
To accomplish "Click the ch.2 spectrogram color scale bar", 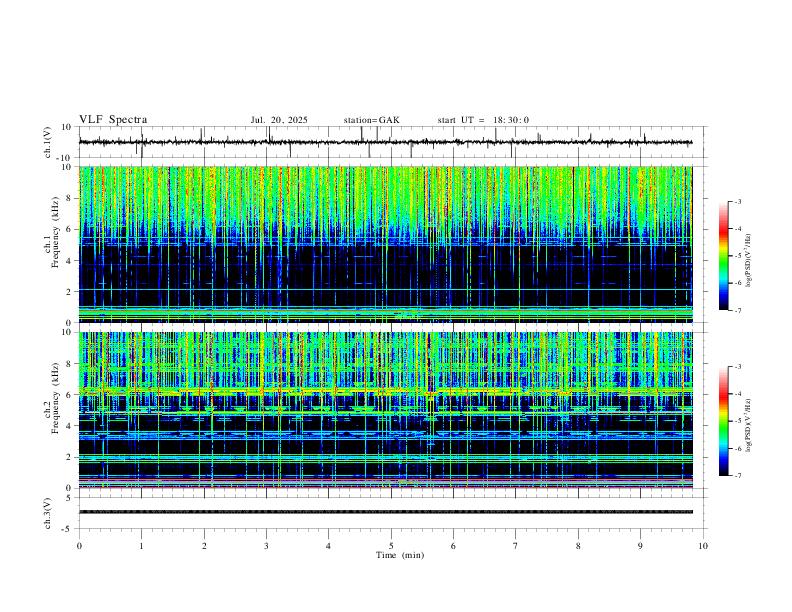I will click(723, 421).
